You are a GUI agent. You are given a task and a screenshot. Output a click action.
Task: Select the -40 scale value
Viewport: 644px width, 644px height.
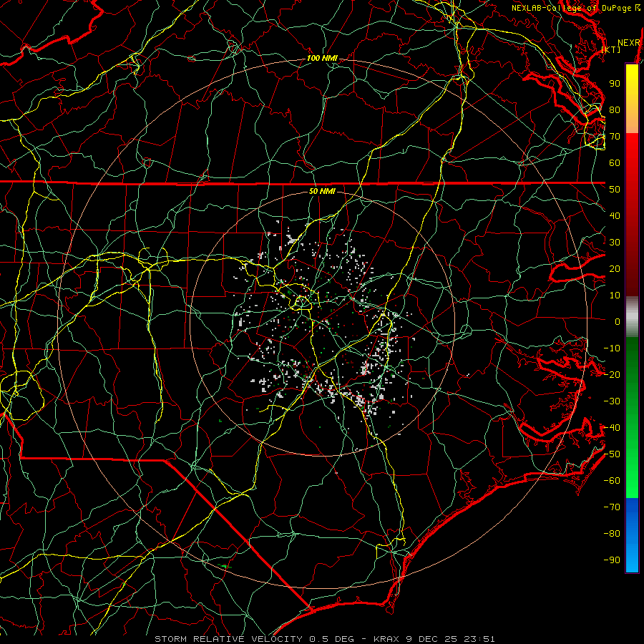[x=612, y=428]
